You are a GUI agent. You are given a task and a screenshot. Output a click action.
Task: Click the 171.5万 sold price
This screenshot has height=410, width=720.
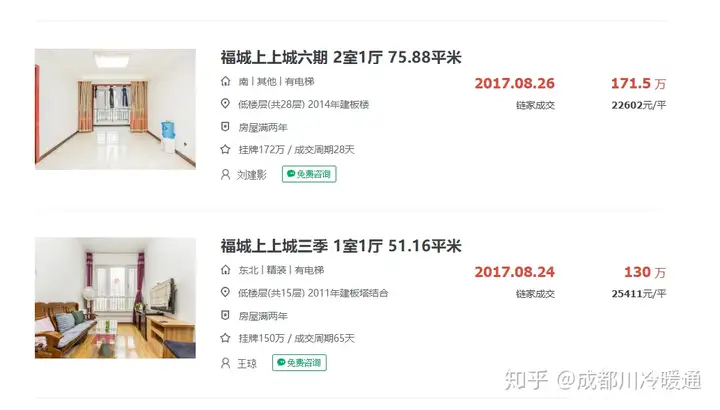coord(638,84)
